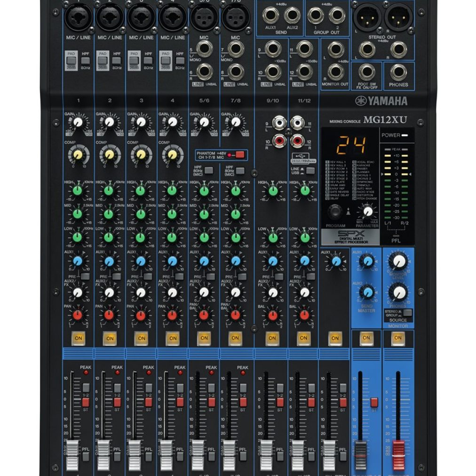Image resolution: width=476 pixels, height=476 pixels.
Task: Adjust the black PROGRAM selector knob
Action: click(x=335, y=211)
